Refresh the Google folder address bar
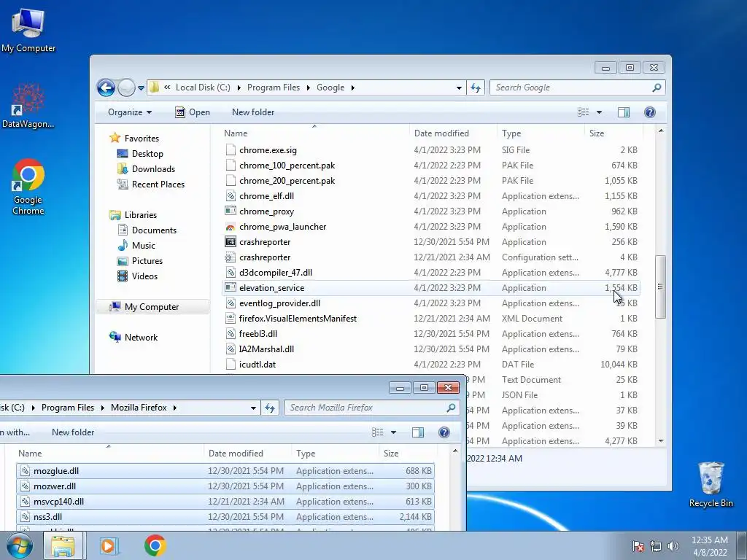The height and width of the screenshot is (560, 747). pyautogui.click(x=476, y=87)
